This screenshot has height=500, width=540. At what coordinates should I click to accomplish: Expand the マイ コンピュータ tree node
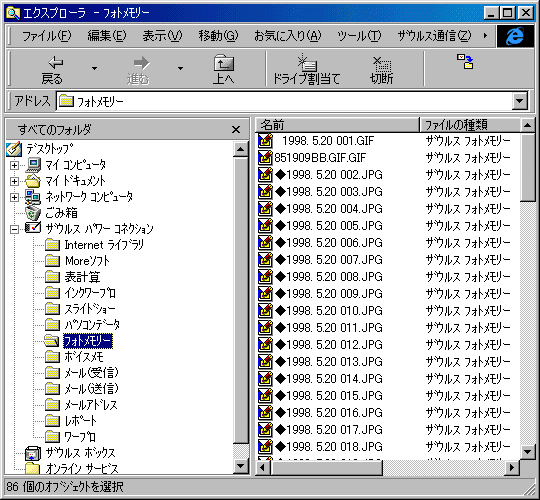(14, 165)
